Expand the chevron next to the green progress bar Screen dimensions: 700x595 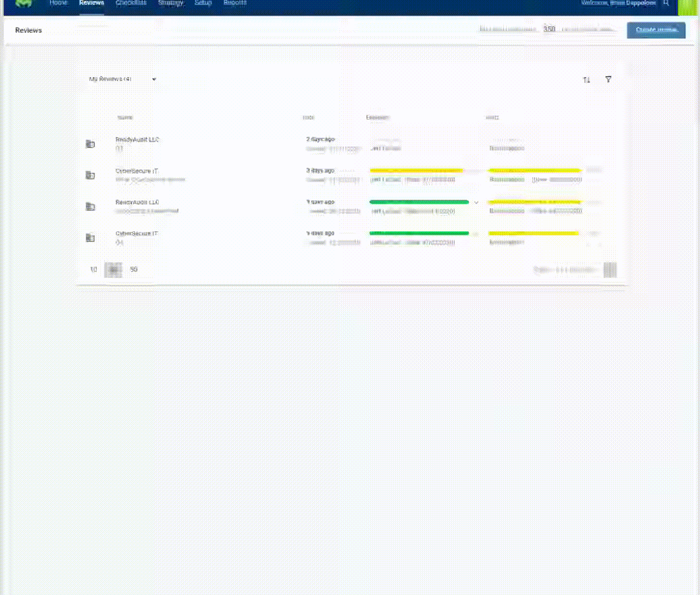point(476,203)
